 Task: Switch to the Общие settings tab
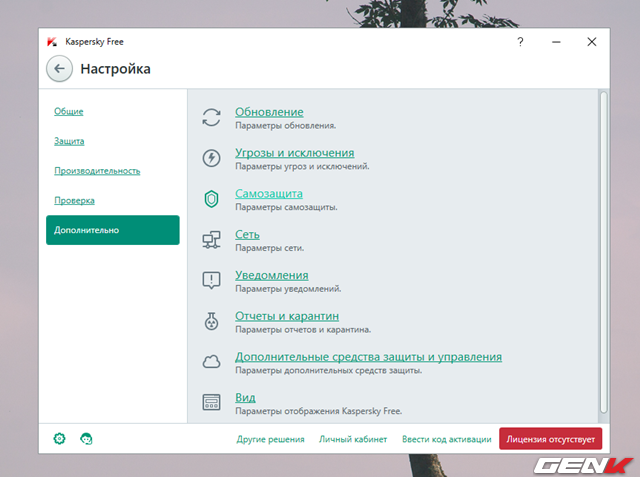tap(69, 111)
